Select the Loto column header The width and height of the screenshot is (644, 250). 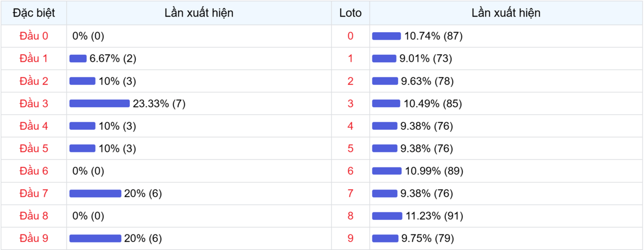pyautogui.click(x=350, y=13)
